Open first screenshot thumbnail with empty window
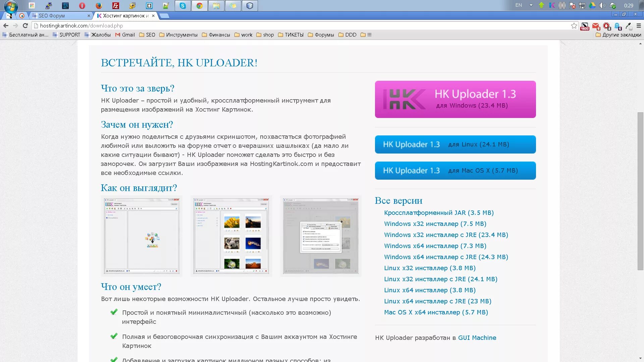This screenshot has height=362, width=644. tap(142, 236)
